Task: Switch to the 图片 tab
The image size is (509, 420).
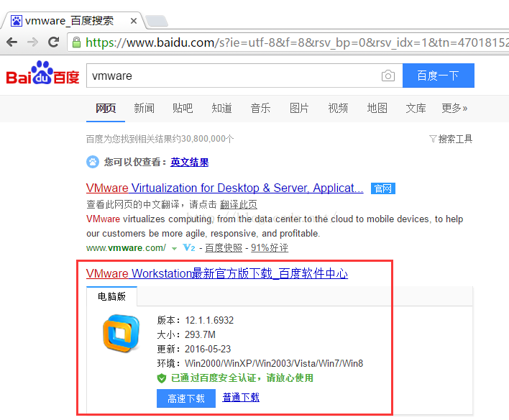Action: point(299,108)
